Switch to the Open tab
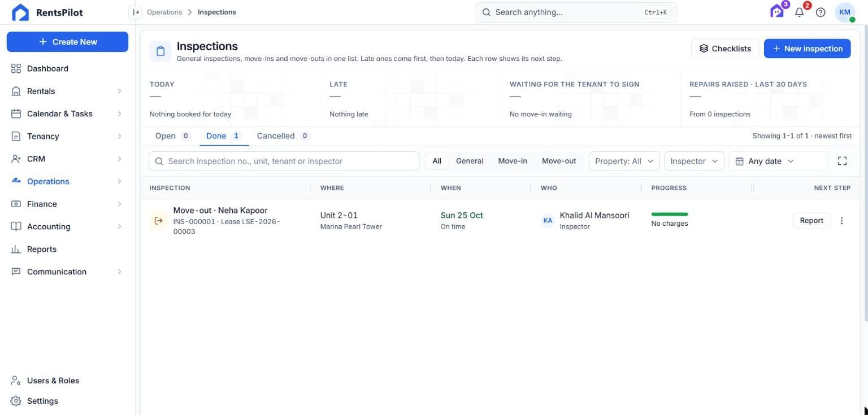868x415 pixels. tap(172, 136)
